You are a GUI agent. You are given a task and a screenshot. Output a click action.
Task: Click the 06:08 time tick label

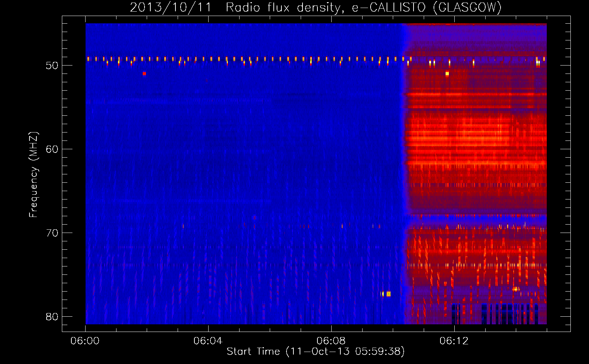331,341
